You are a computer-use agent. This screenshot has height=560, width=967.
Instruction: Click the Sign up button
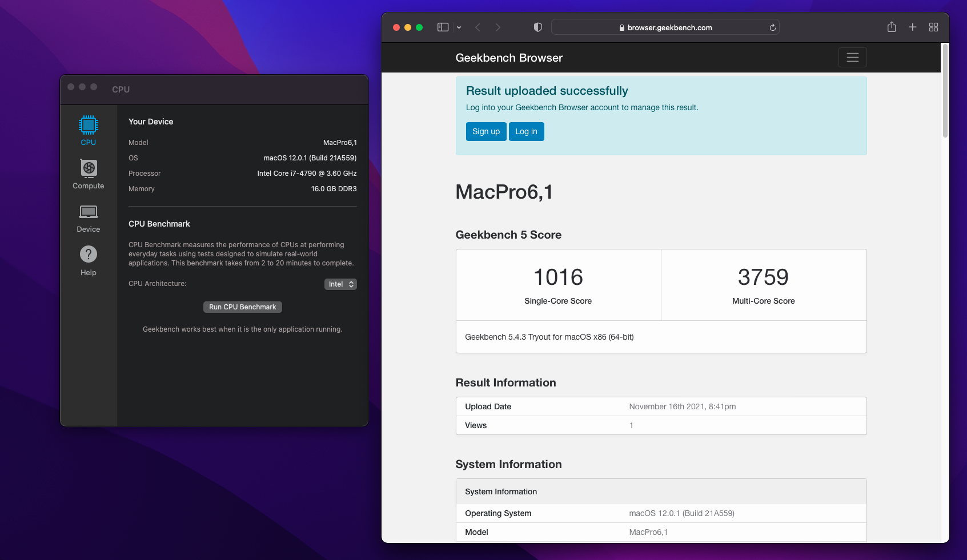click(486, 131)
